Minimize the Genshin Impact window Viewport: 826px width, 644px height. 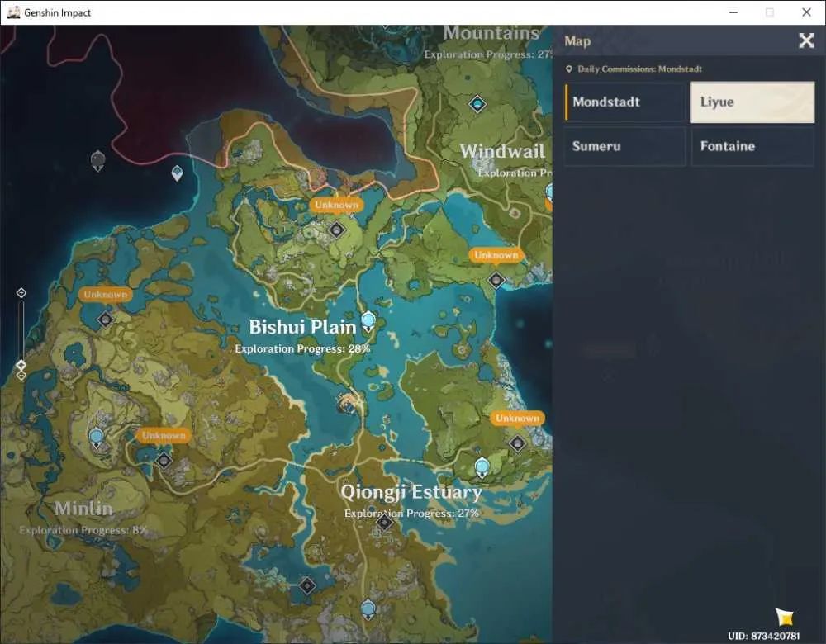pos(733,12)
